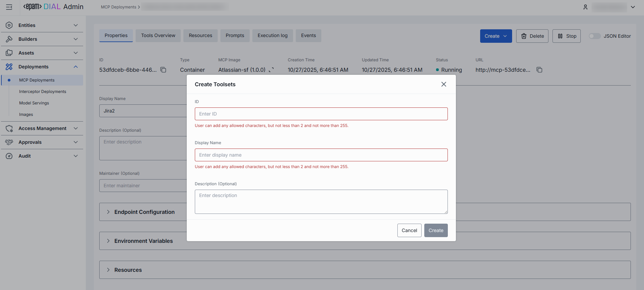Open the Create dropdown button
Image resolution: width=644 pixels, height=290 pixels.
496,36
